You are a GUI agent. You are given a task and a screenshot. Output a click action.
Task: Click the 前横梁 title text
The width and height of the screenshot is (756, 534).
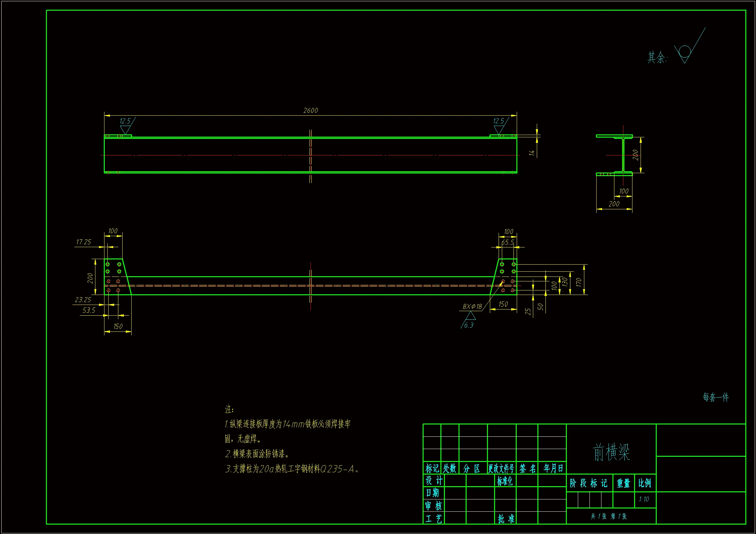(x=611, y=452)
